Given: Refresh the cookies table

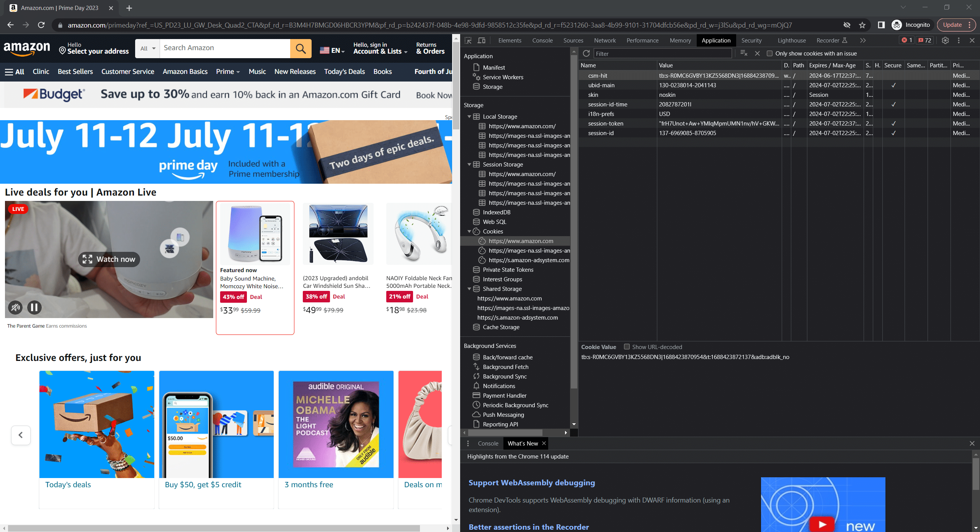Looking at the screenshot, I should point(586,54).
